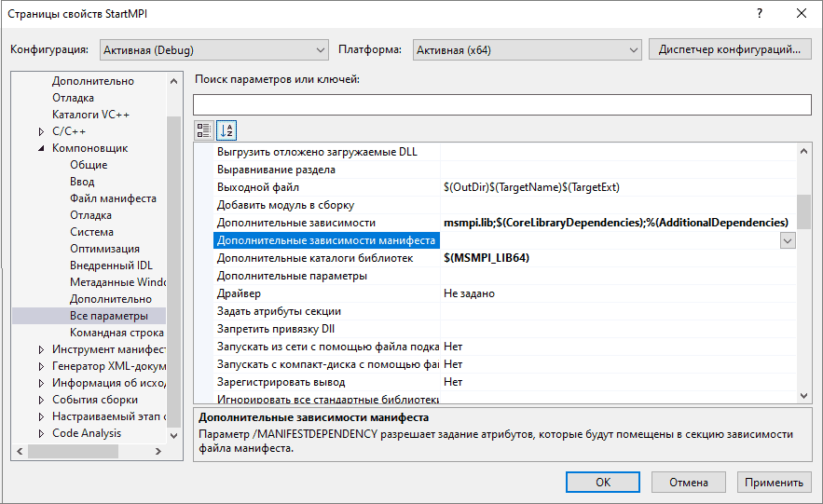Open dropdown arrow for manifest dependencies value

788,240
